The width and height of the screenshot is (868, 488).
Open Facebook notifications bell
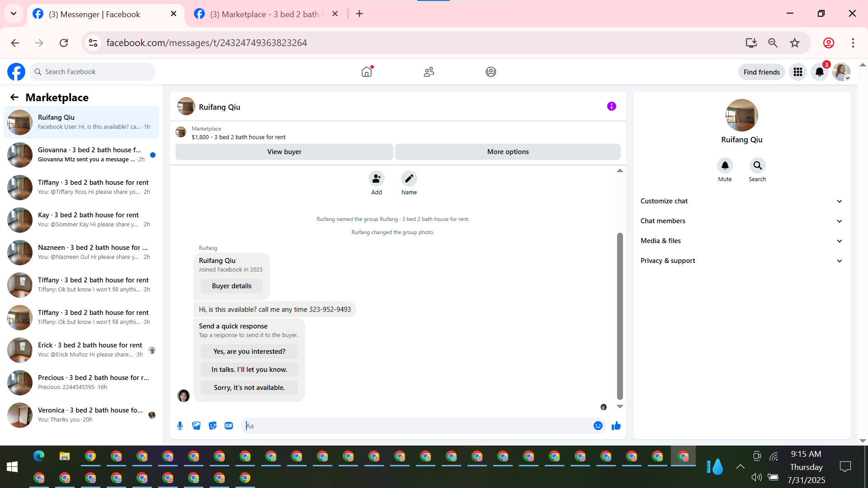coord(819,72)
